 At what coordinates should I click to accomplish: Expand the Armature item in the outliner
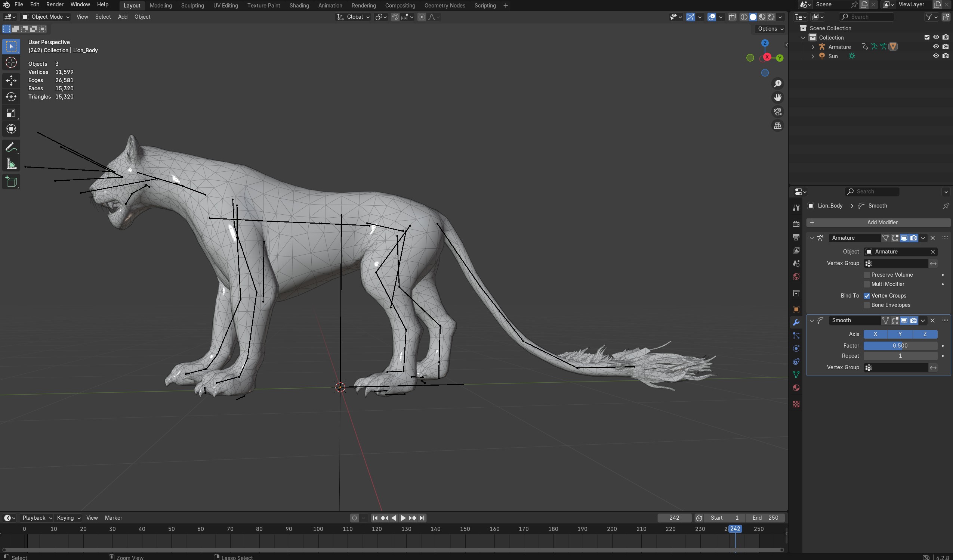813,47
